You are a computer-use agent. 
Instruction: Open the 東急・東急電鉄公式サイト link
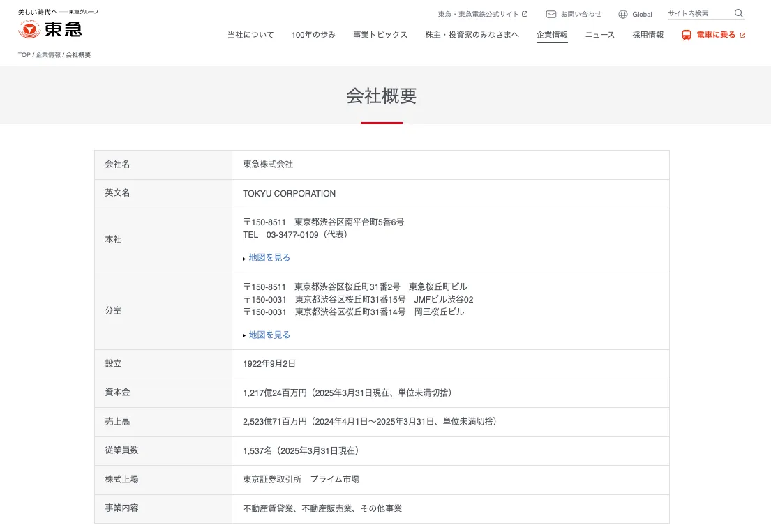[479, 13]
